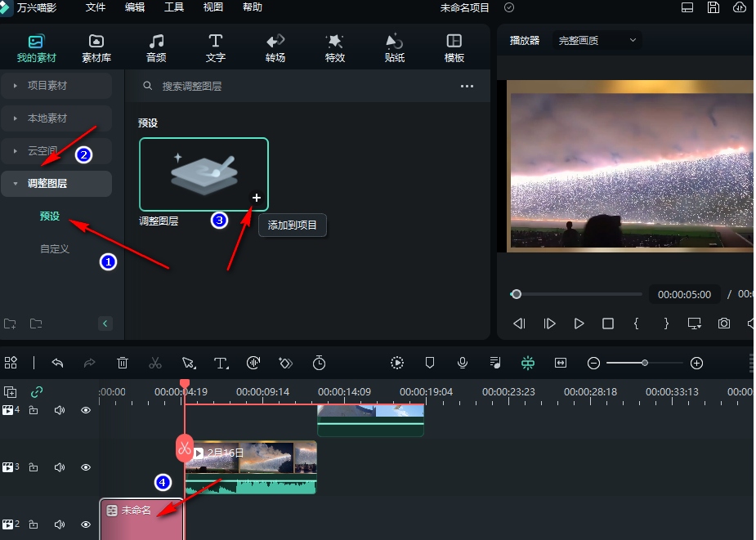Open the Effects (特效) panel

click(x=335, y=48)
